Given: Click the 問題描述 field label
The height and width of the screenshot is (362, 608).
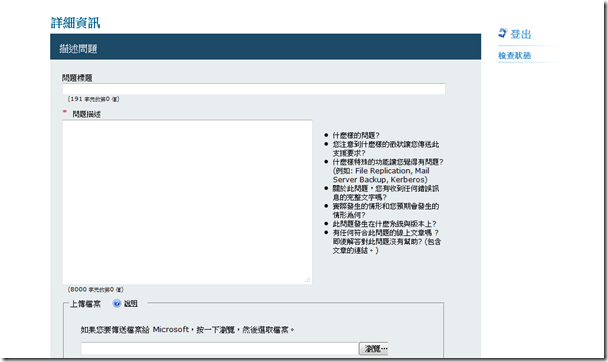Looking at the screenshot, I should coord(86,114).
